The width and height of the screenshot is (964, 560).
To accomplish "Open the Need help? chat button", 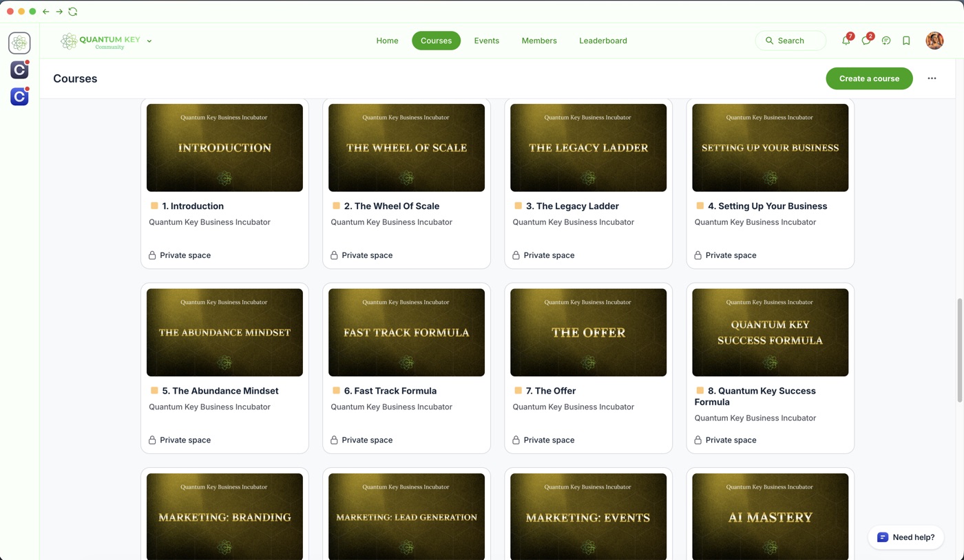I will pyautogui.click(x=906, y=537).
